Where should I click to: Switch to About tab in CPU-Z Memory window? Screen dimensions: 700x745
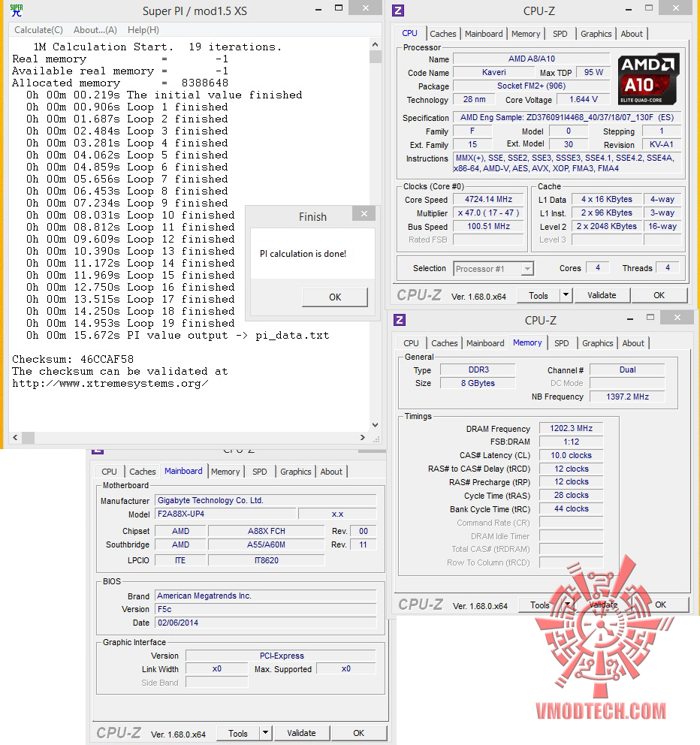pos(633,343)
